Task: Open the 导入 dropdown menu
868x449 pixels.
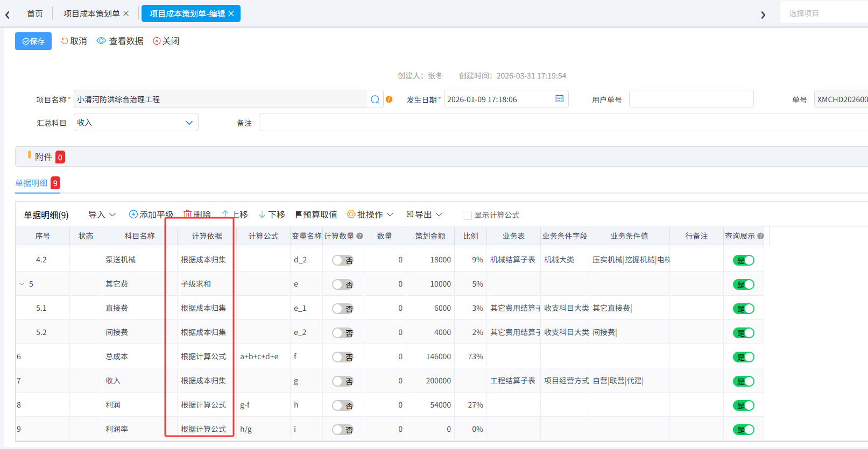Action: [x=102, y=215]
